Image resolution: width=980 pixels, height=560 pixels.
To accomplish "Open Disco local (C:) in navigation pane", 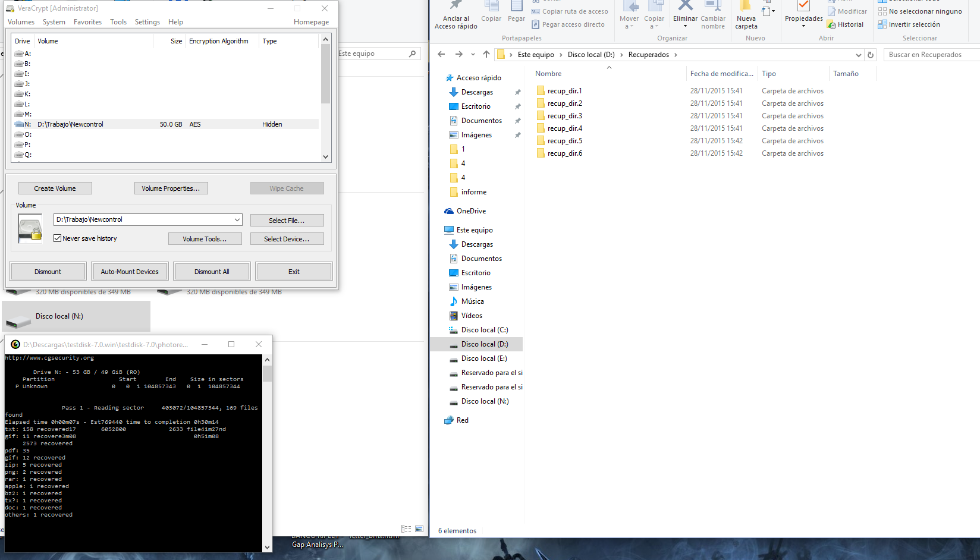I will (x=479, y=330).
